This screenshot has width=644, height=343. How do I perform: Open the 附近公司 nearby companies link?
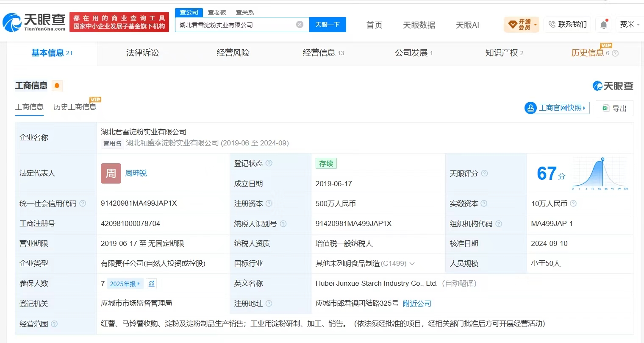(x=417, y=304)
